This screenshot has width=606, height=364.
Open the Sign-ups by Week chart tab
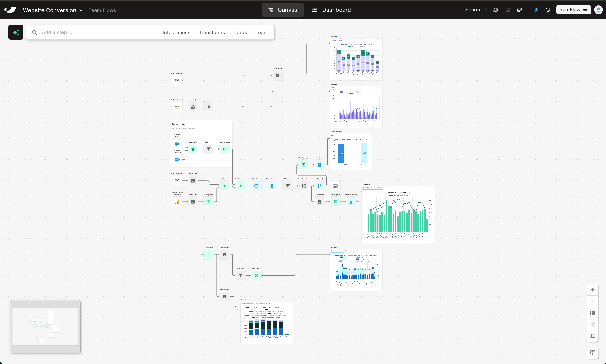pos(336,40)
